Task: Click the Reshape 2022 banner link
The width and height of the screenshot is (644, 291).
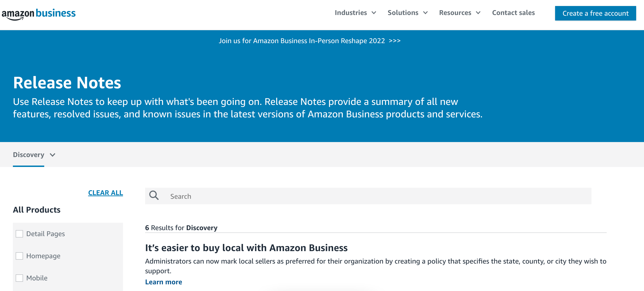Action: 310,41
